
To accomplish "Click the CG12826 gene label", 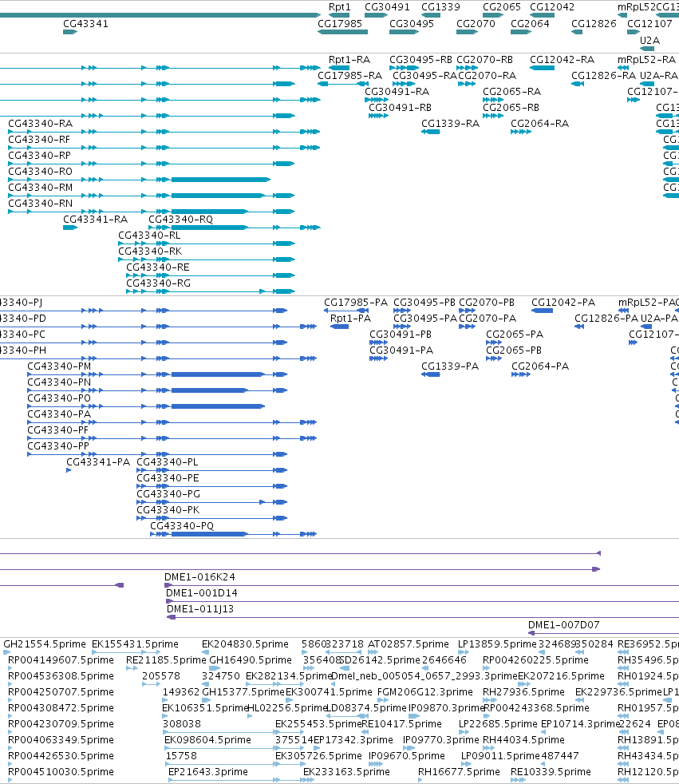I will [594, 23].
